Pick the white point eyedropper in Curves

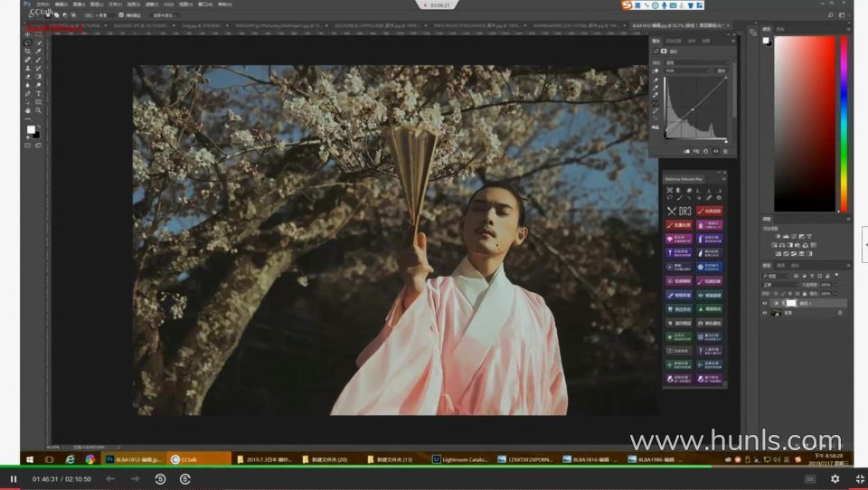pos(656,95)
